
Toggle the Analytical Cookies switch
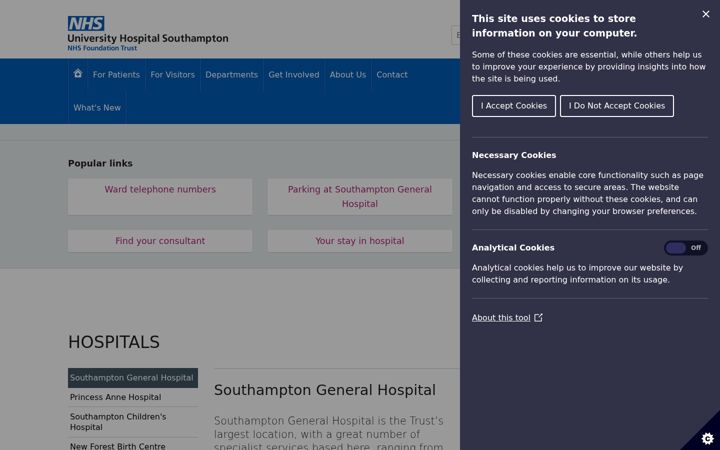(686, 248)
